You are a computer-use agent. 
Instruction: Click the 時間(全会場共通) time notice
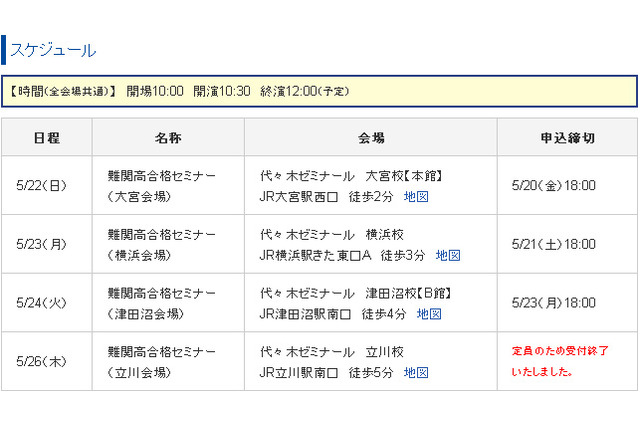[320, 91]
